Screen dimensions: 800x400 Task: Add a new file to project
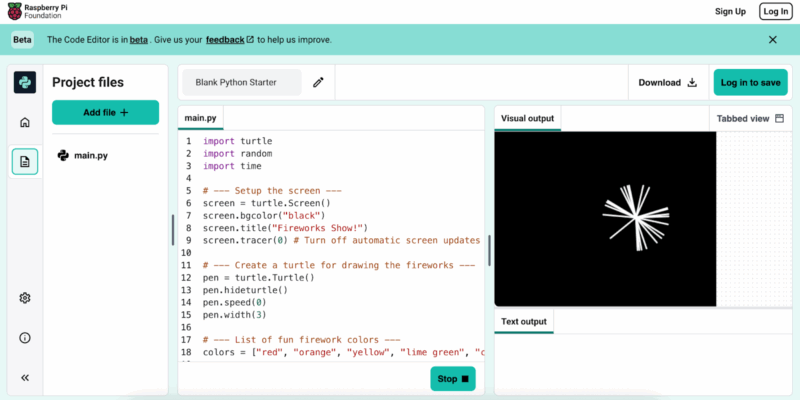coord(106,112)
